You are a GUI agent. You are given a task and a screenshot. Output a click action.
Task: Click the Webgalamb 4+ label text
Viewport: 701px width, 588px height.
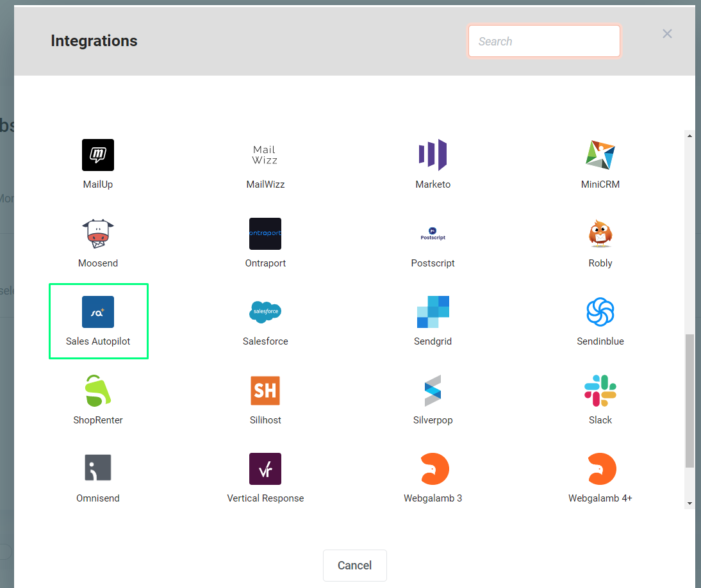pos(600,498)
